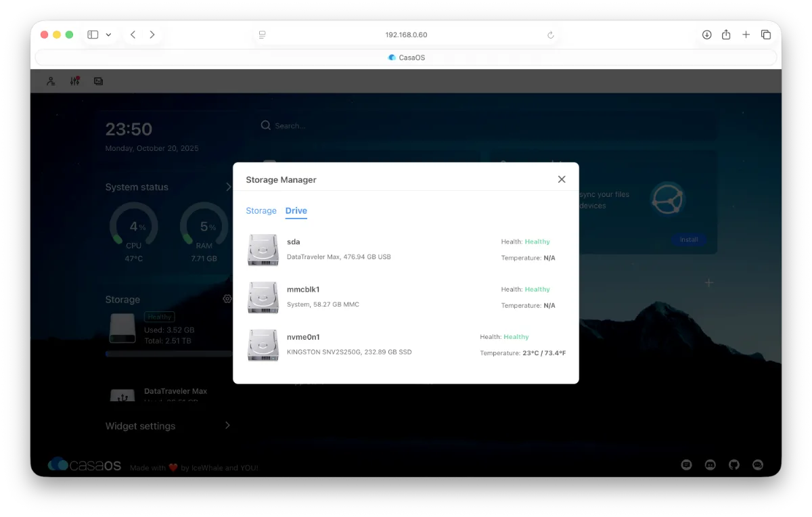Open Safari sidebar dropdown arrow

point(108,35)
